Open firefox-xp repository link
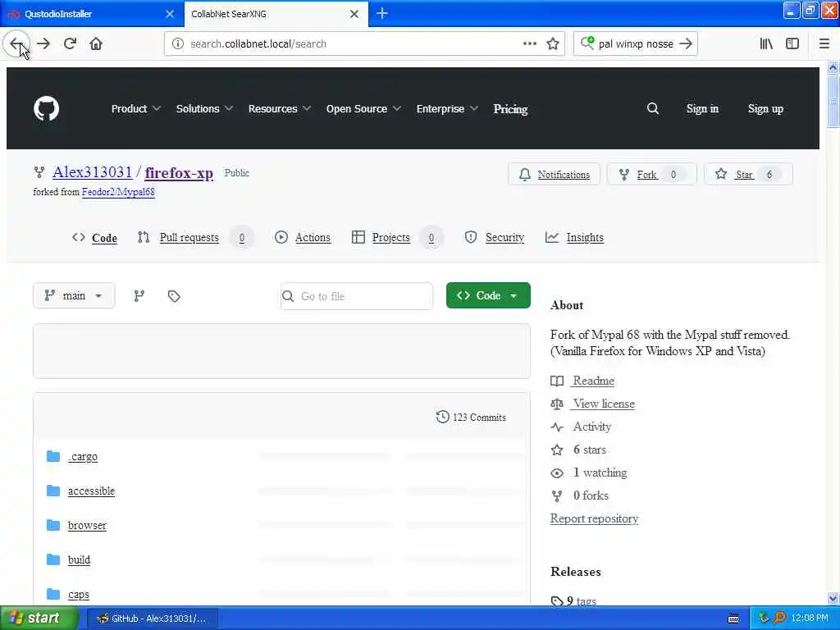The height and width of the screenshot is (630, 840). [179, 172]
